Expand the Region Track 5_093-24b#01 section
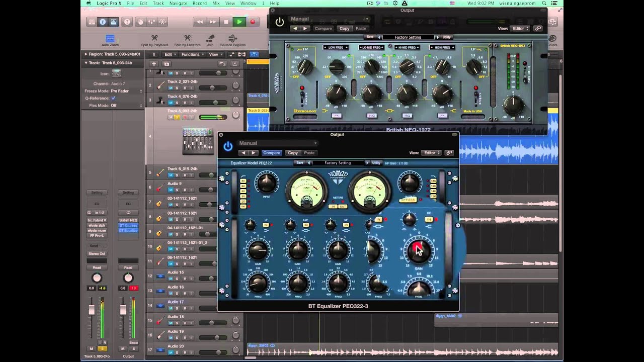The height and width of the screenshot is (362, 644). (86, 54)
